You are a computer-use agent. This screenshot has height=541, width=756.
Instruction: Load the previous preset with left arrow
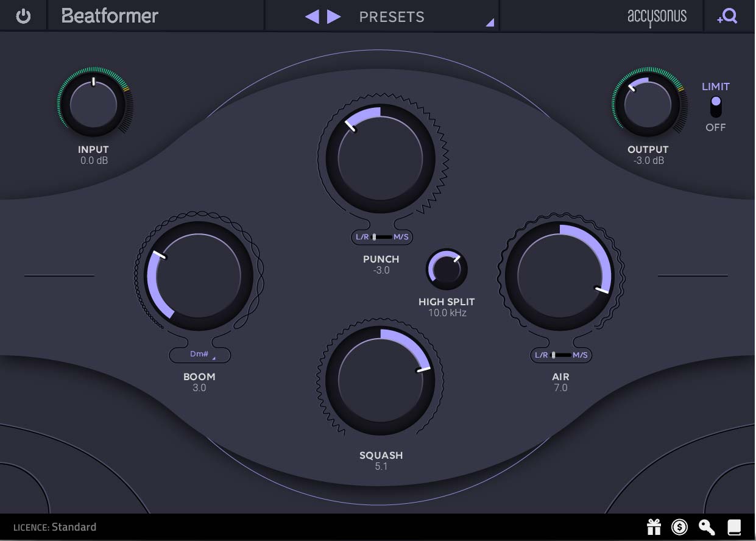(312, 16)
